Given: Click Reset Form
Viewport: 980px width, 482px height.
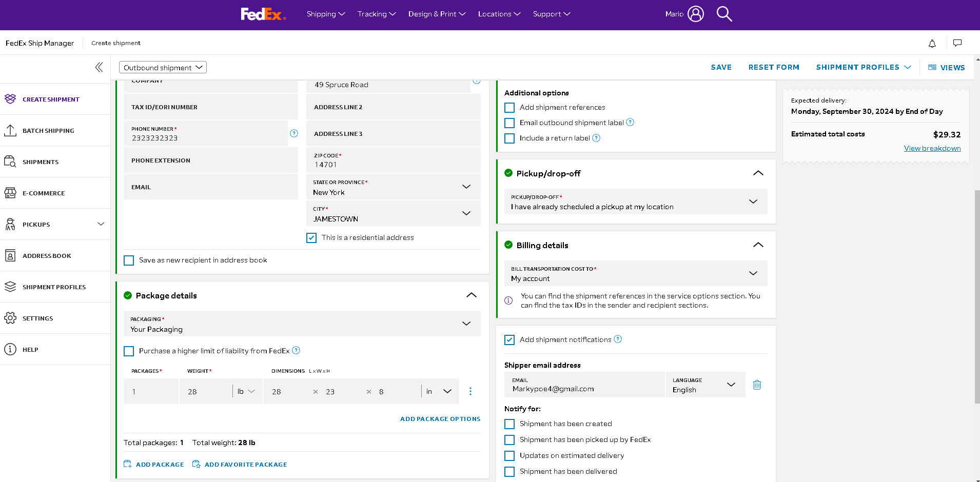Looking at the screenshot, I should [x=774, y=67].
